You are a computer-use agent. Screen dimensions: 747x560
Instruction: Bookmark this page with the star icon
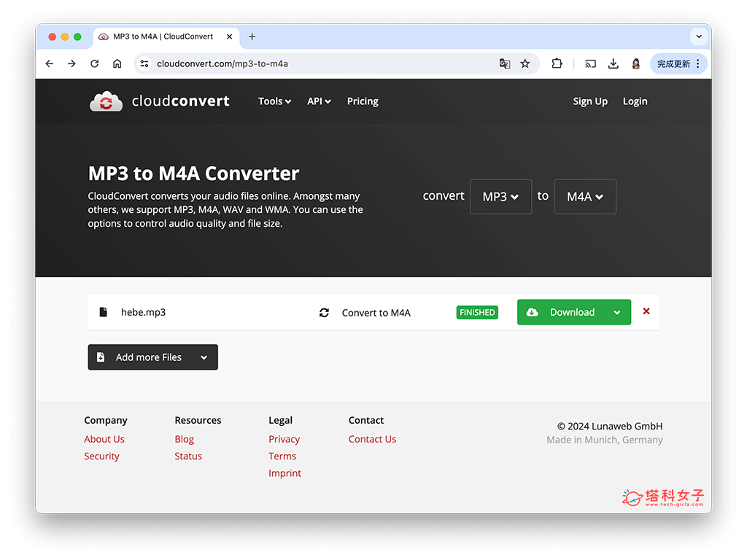[x=525, y=64]
